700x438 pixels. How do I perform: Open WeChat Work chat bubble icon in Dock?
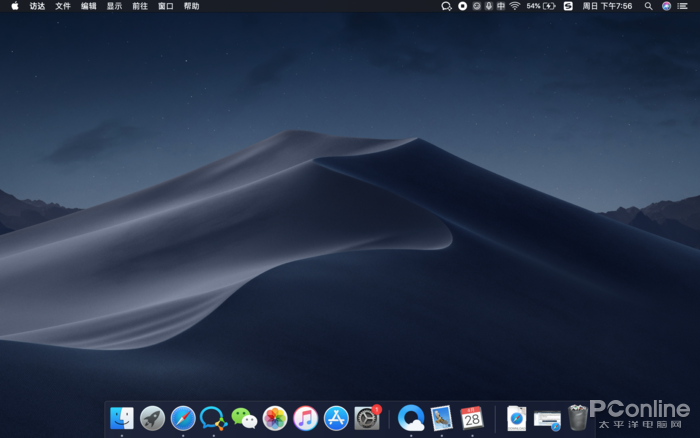pos(213,418)
